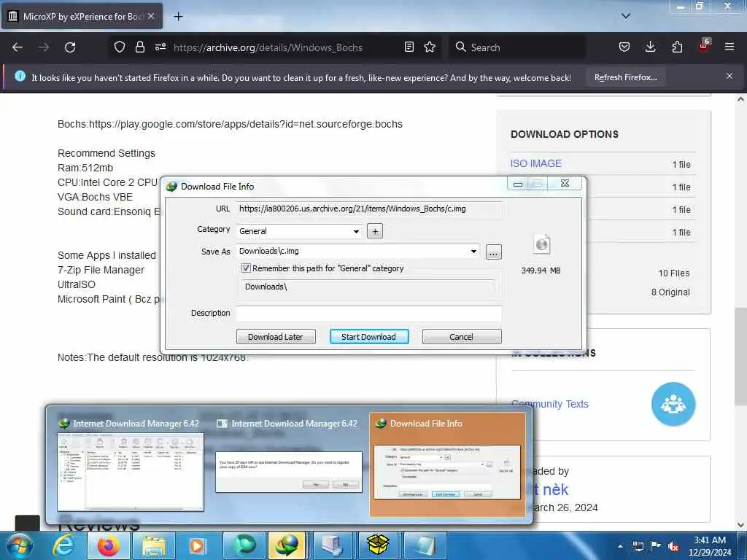Open the shield tracking protection icon

click(x=120, y=47)
